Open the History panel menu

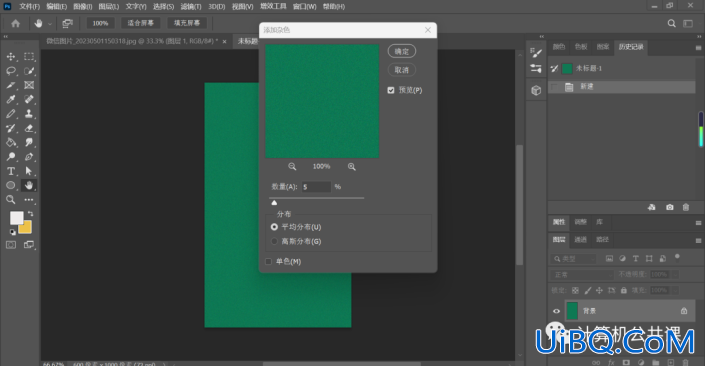coord(698,48)
